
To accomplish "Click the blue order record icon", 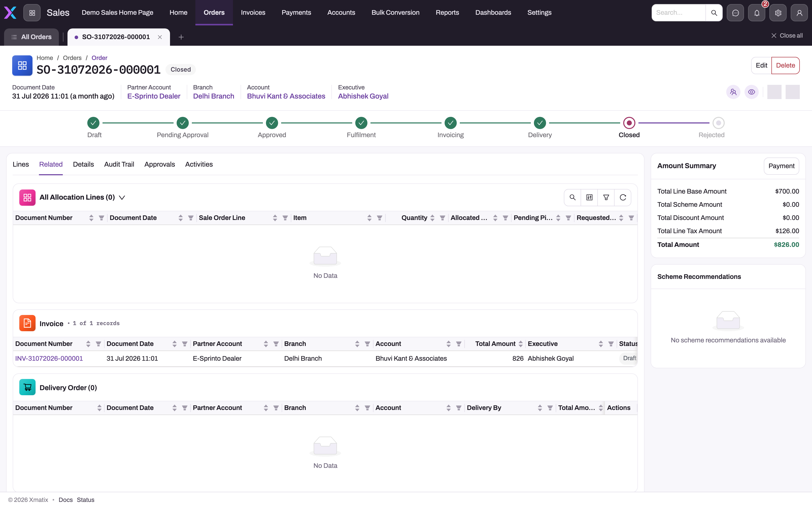I will pos(22,66).
